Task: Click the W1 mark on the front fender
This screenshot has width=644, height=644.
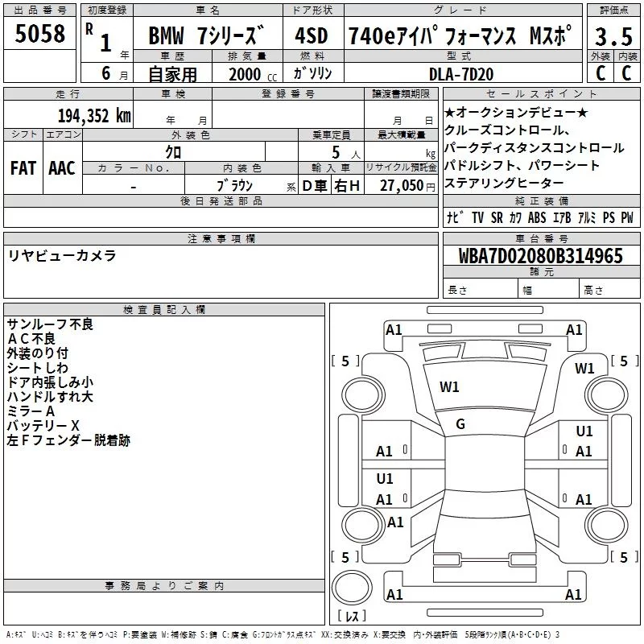Action: [584, 368]
